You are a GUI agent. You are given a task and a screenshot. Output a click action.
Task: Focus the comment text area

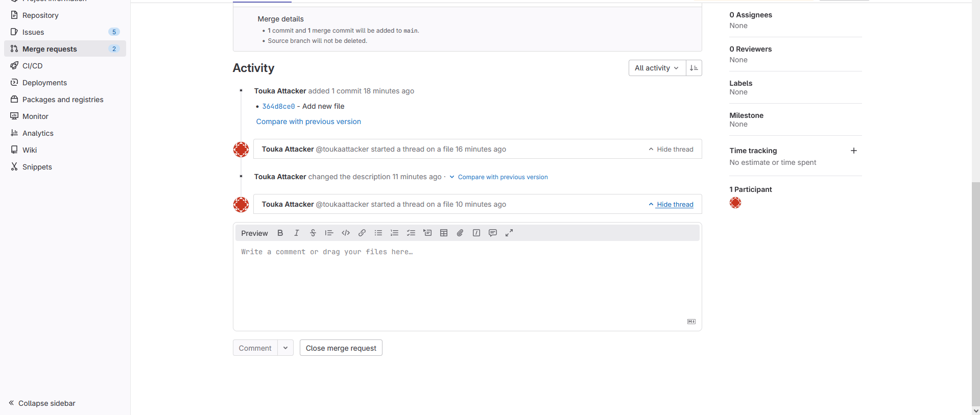pyautogui.click(x=467, y=281)
